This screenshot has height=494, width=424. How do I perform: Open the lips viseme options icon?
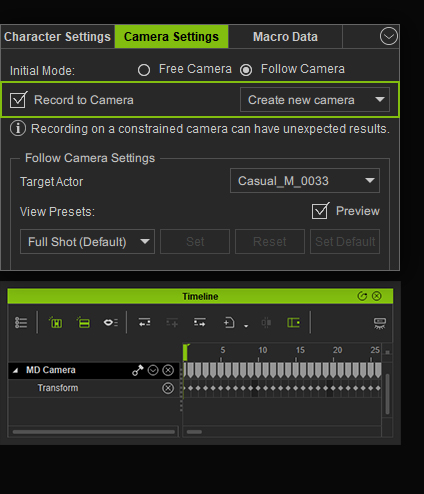pyautogui.click(x=111, y=323)
